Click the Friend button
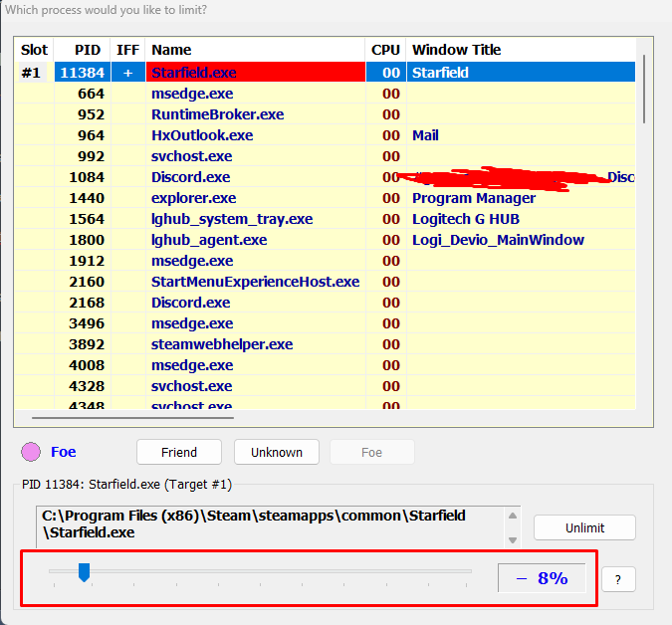 tap(179, 452)
